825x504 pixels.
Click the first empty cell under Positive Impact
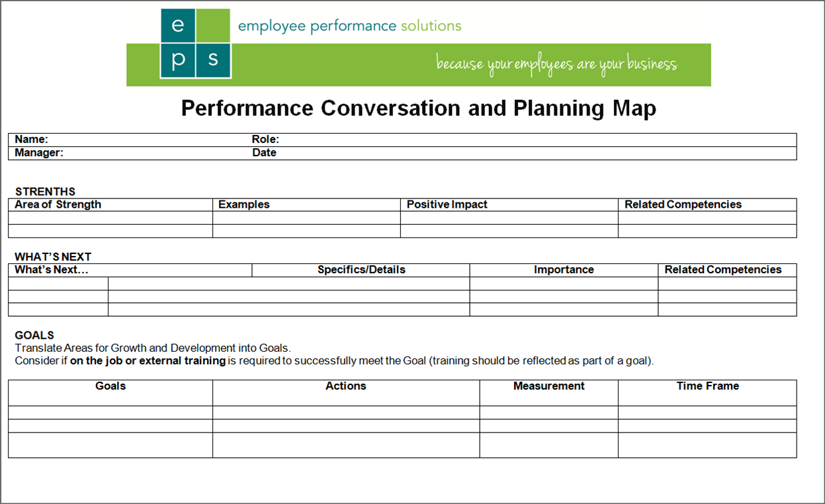(509, 218)
